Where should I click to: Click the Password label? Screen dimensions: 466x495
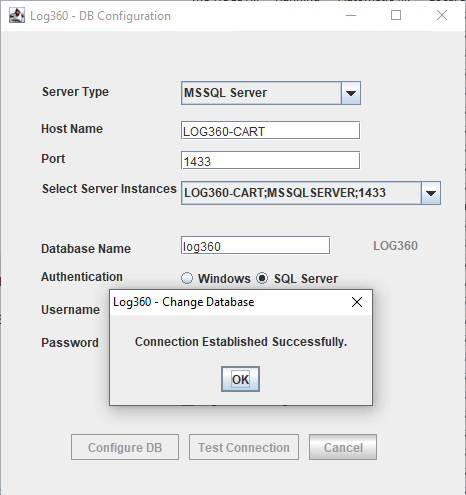[x=70, y=343]
